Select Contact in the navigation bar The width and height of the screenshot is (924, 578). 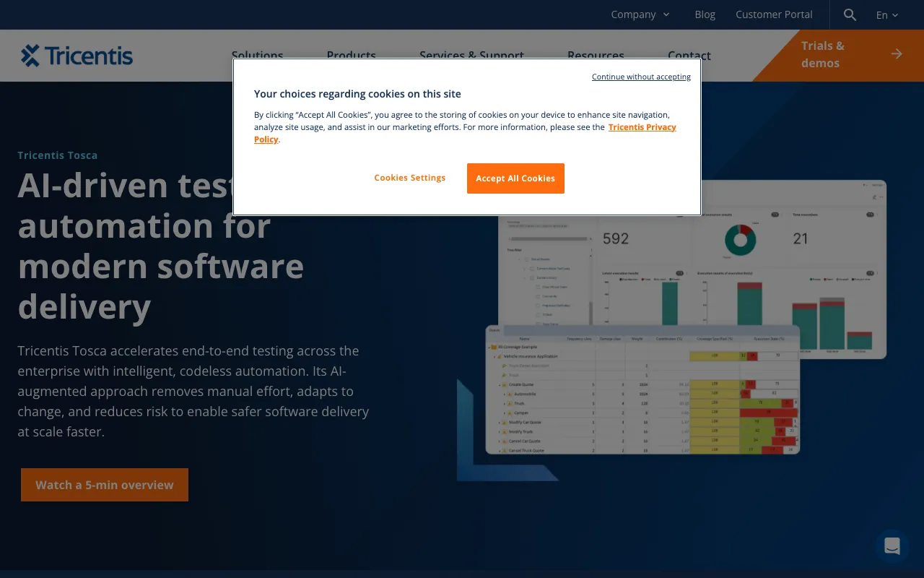pos(689,56)
